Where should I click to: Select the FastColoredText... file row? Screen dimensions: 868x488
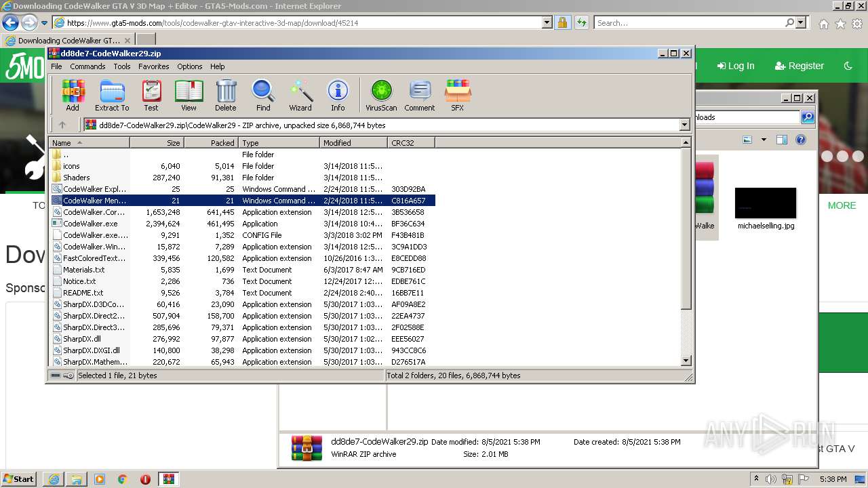pyautogui.click(x=242, y=258)
